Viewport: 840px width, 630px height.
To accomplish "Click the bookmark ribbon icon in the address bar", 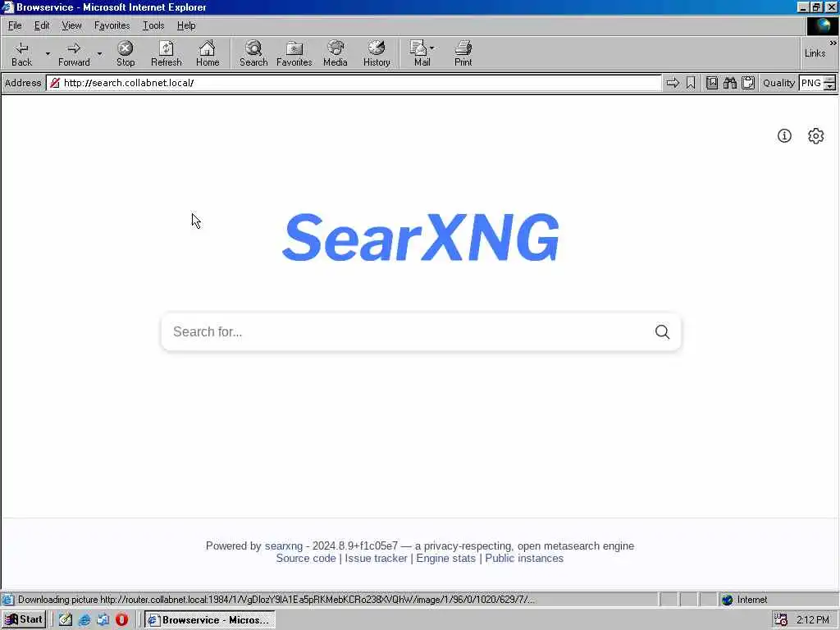I will coord(691,83).
